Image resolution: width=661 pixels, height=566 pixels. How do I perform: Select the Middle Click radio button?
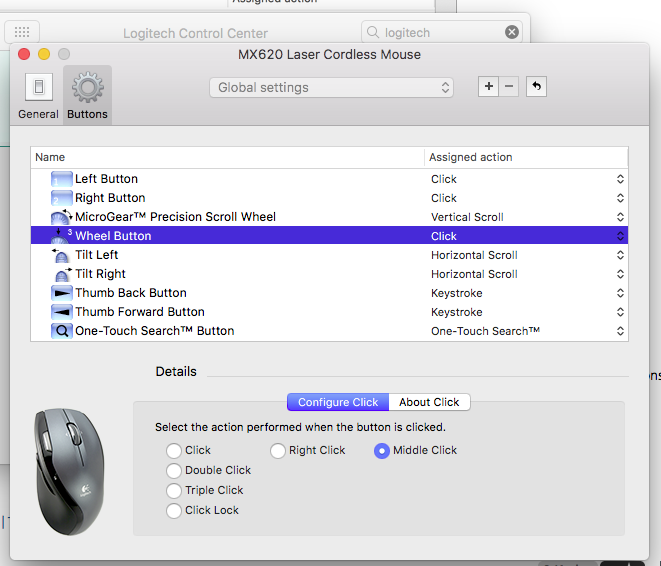382,451
